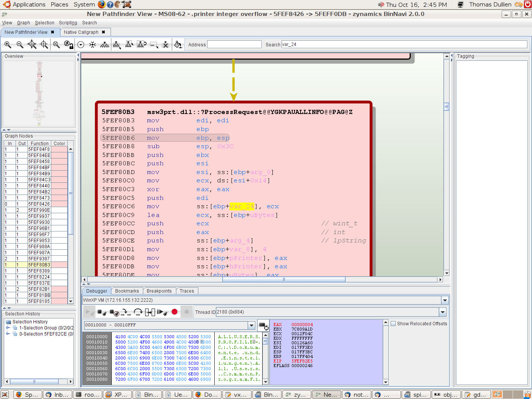532x399 pixels.
Task: Open the Scripting menu
Action: click(68, 23)
